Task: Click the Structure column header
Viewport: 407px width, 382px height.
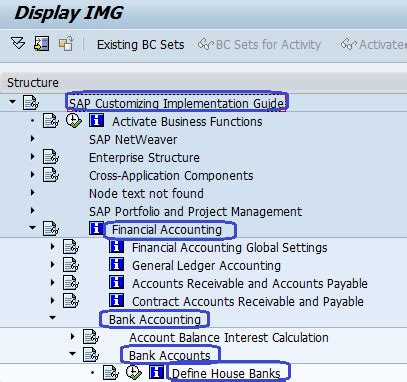Action: [33, 83]
